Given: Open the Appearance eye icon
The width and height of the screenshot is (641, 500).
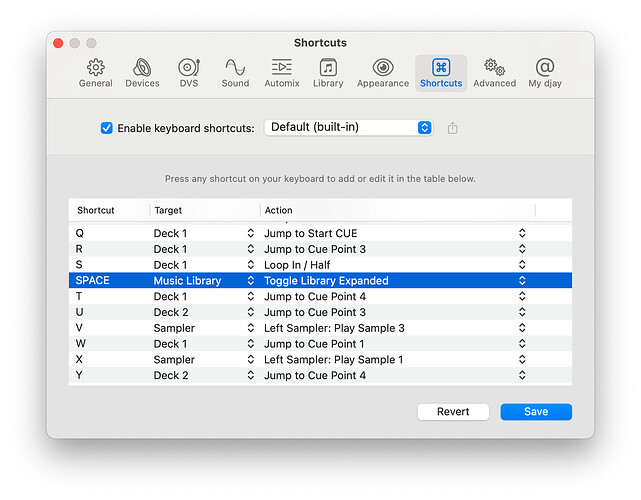Looking at the screenshot, I should pos(382,68).
